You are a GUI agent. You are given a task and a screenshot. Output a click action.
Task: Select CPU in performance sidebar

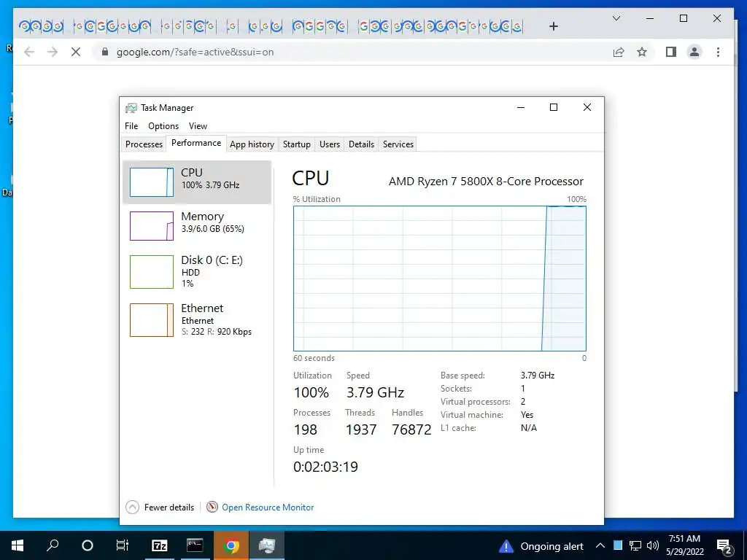197,182
